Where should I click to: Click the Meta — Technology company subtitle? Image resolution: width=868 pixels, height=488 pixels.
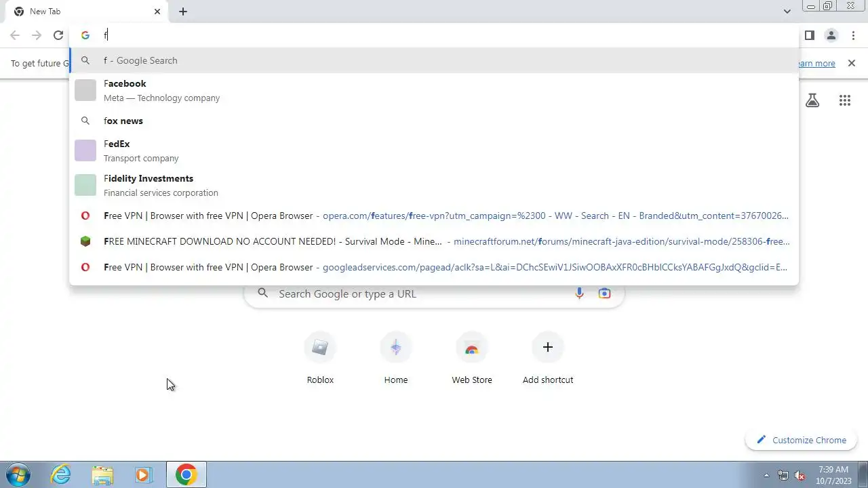click(161, 98)
